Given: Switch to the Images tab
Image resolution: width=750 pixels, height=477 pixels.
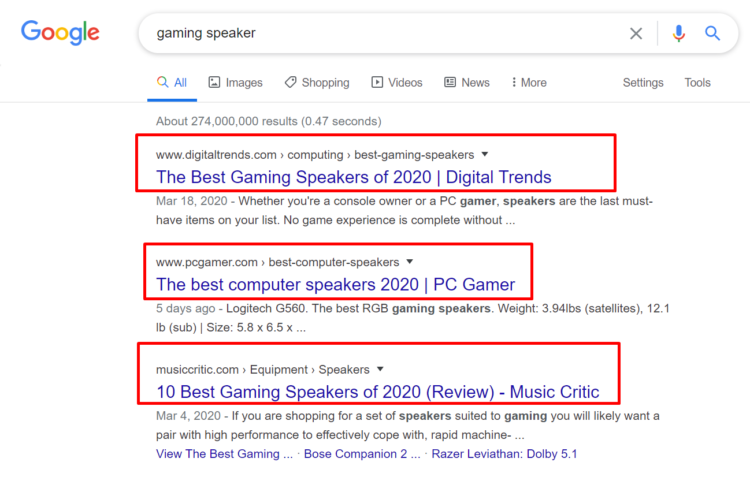Looking at the screenshot, I should [235, 82].
